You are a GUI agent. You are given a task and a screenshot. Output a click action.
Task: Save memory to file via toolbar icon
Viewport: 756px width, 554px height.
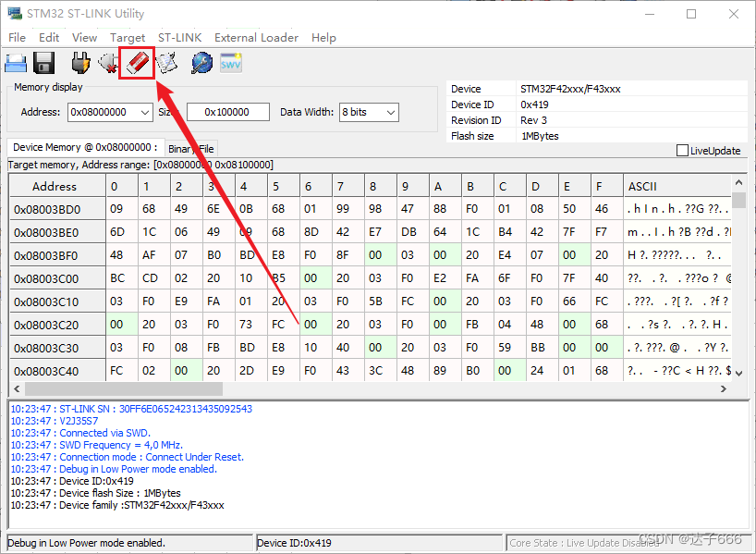point(43,62)
